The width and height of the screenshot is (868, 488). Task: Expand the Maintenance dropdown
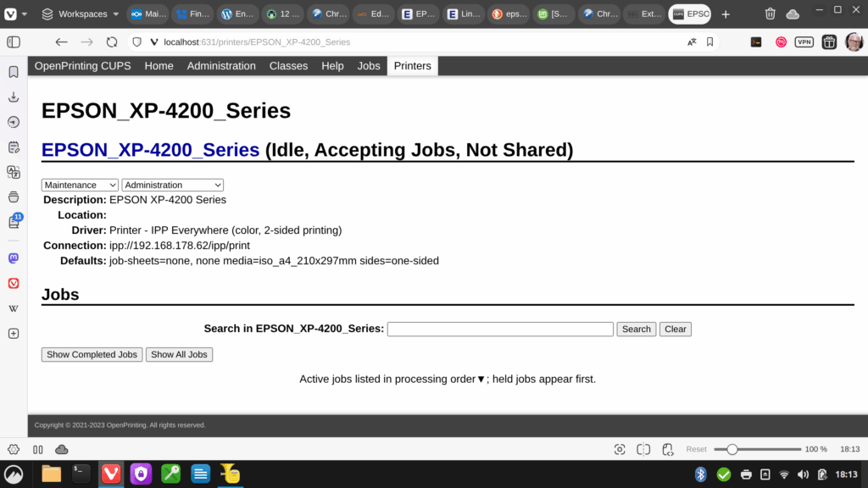[x=81, y=185]
